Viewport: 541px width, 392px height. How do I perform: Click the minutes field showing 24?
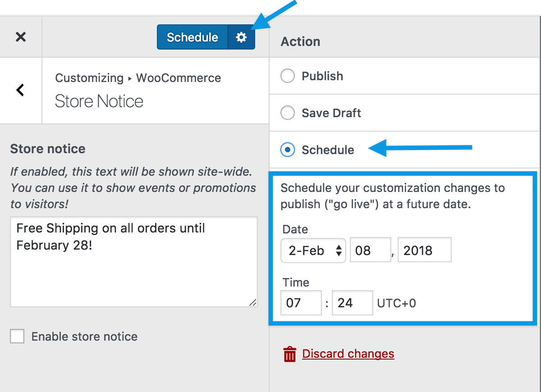click(x=352, y=302)
